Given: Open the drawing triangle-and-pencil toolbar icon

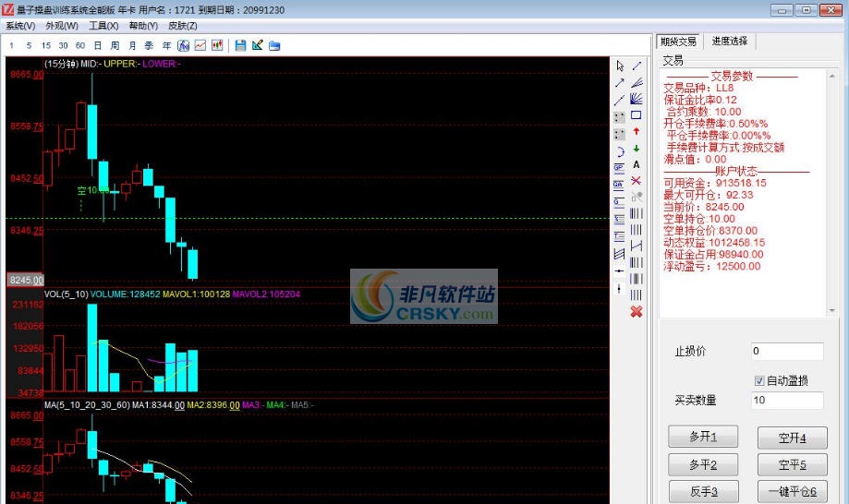Looking at the screenshot, I should click(x=257, y=45).
